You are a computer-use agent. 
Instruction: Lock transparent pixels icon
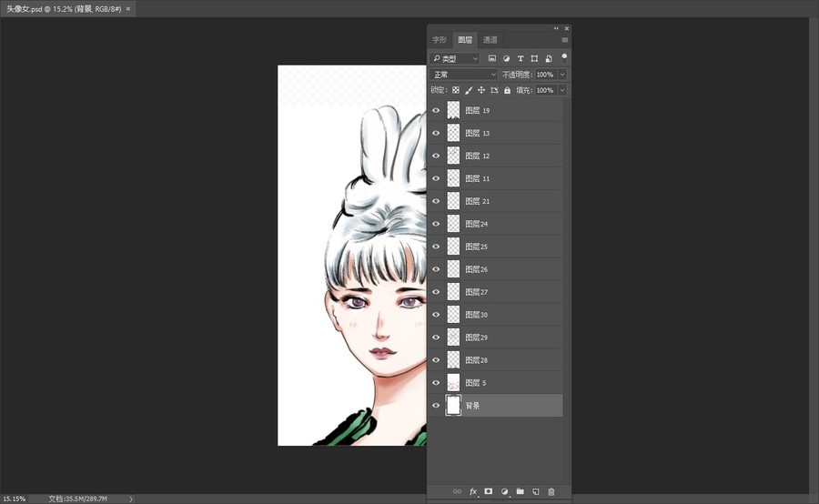[456, 90]
